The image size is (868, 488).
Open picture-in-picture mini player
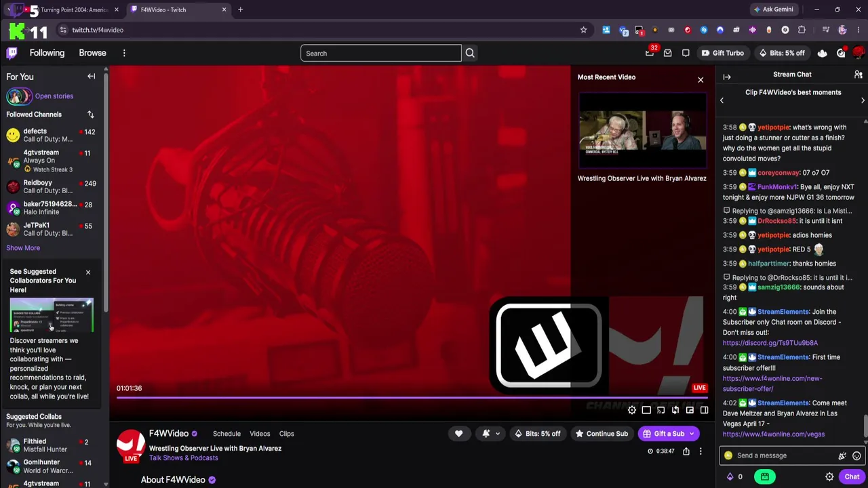[x=690, y=410]
